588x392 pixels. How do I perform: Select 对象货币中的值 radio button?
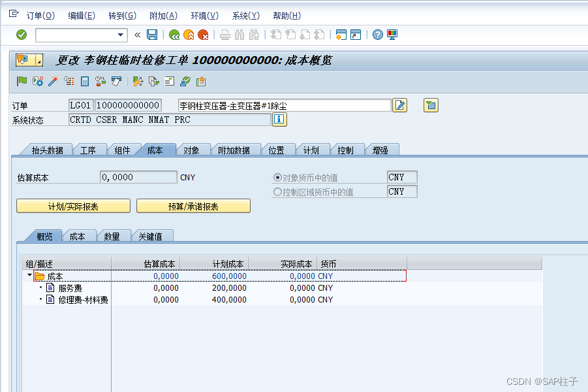tap(277, 177)
